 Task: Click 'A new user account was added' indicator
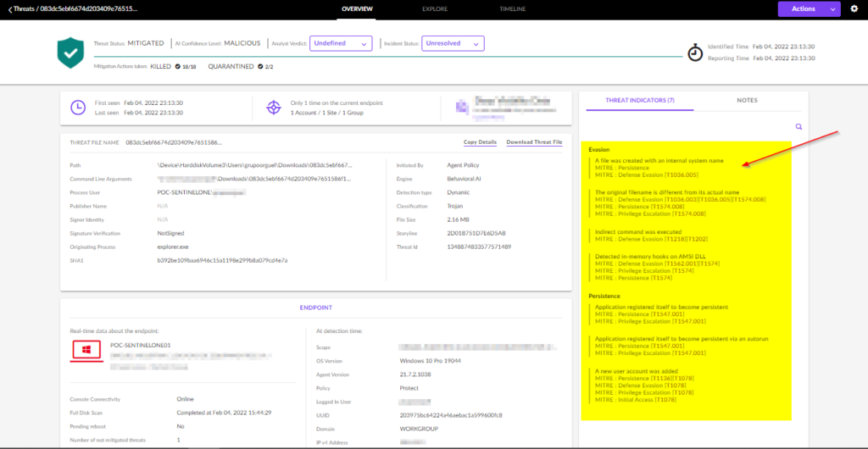636,371
